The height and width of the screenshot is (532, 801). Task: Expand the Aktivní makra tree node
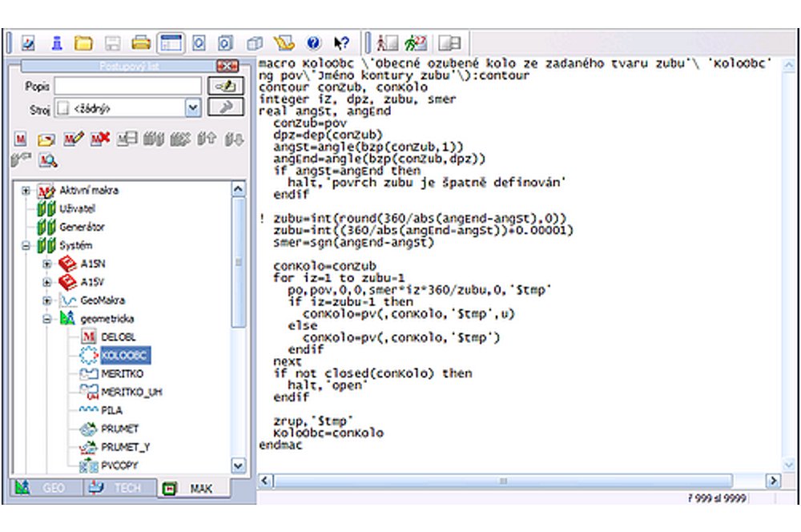click(26, 191)
